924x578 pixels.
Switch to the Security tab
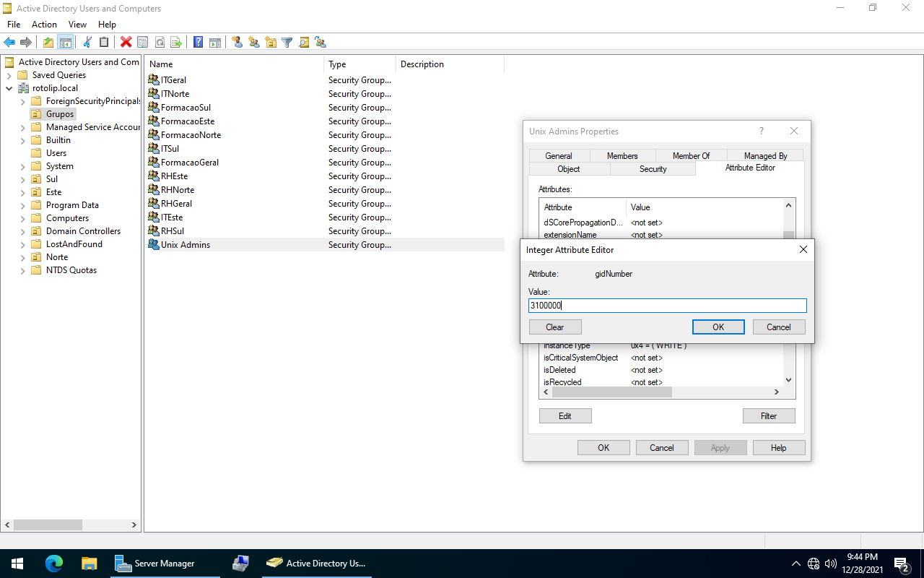pyautogui.click(x=653, y=169)
